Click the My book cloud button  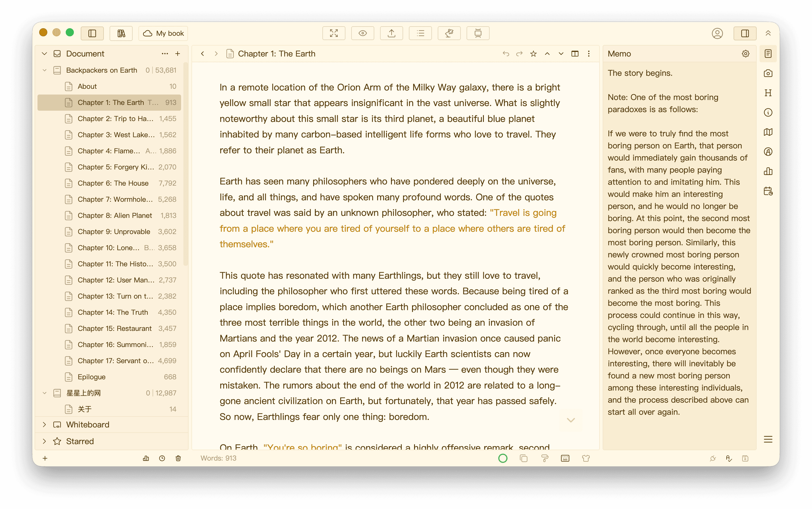(x=163, y=33)
